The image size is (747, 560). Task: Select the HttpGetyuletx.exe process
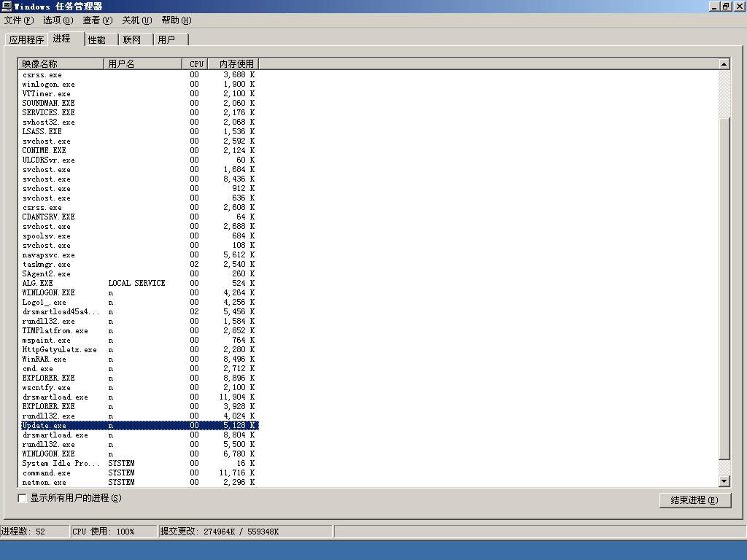coord(139,349)
